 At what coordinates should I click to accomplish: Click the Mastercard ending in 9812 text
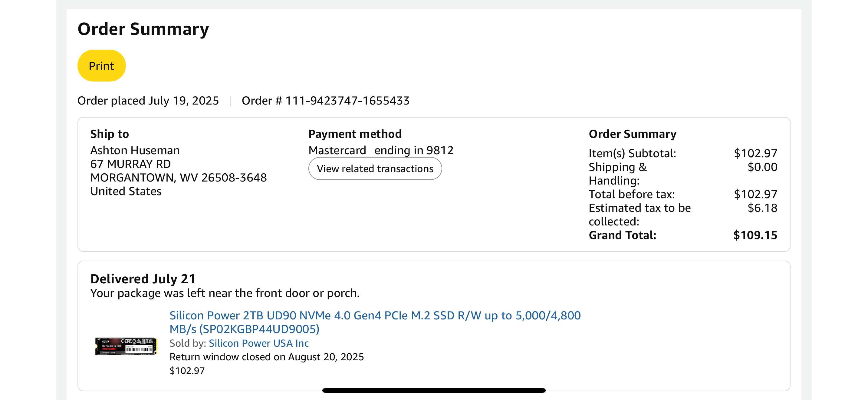[x=381, y=150]
